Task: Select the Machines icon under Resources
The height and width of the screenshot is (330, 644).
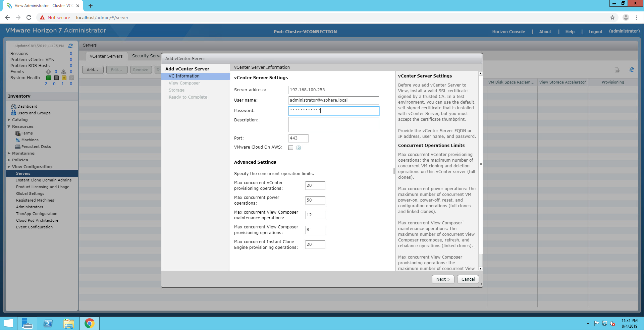Action: point(18,140)
